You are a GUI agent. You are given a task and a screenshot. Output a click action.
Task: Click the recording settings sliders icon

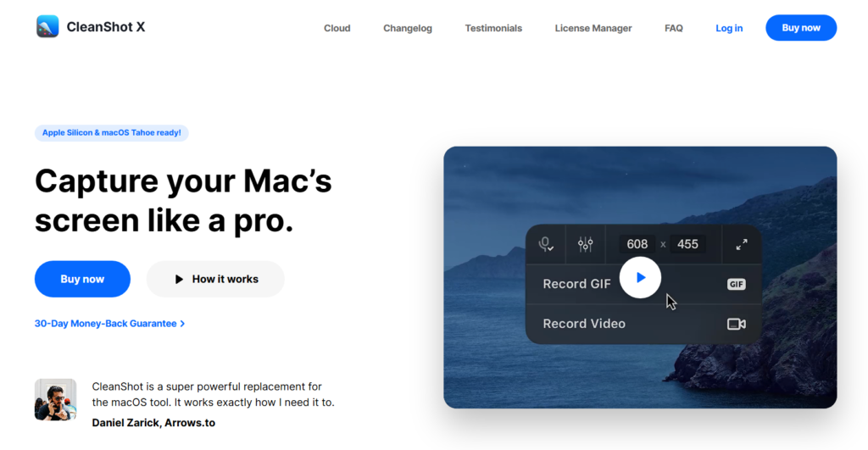[586, 244]
